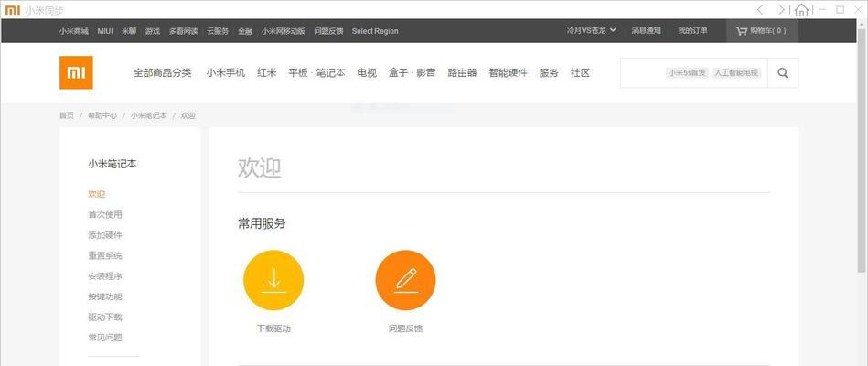This screenshot has width=868, height=366.
Task: Open 盒子 · 影音 navigation item
Action: [x=412, y=72]
